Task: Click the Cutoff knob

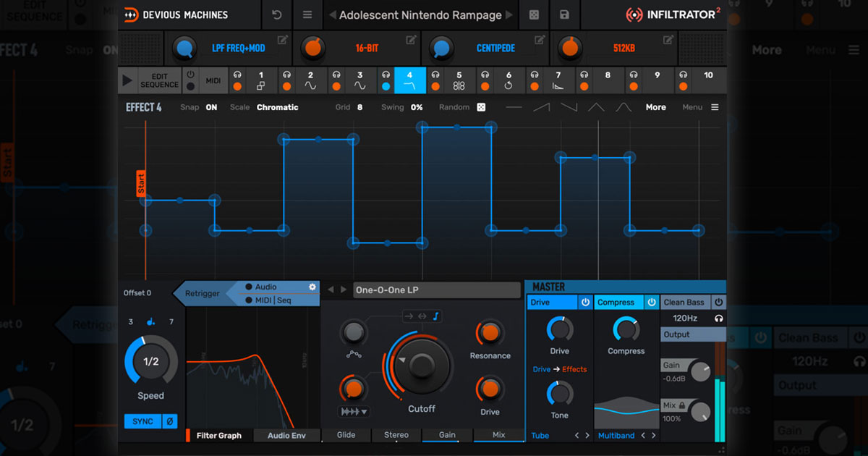Action: point(421,365)
